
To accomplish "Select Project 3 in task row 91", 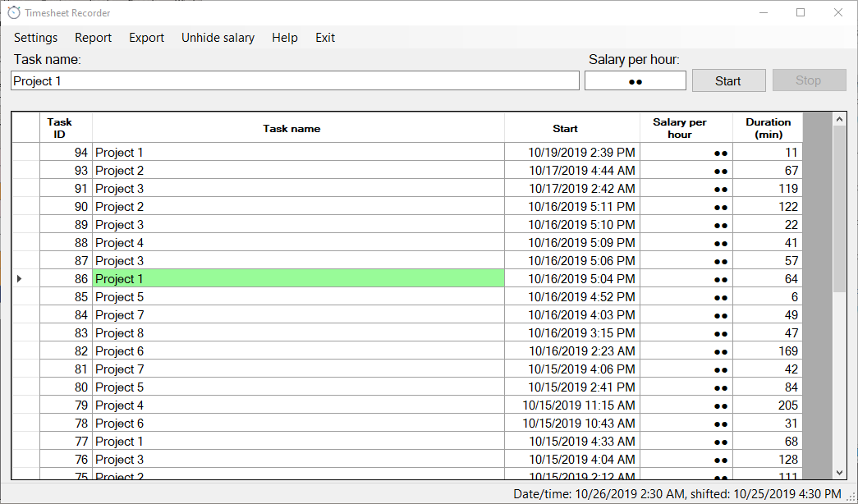I will (x=298, y=188).
